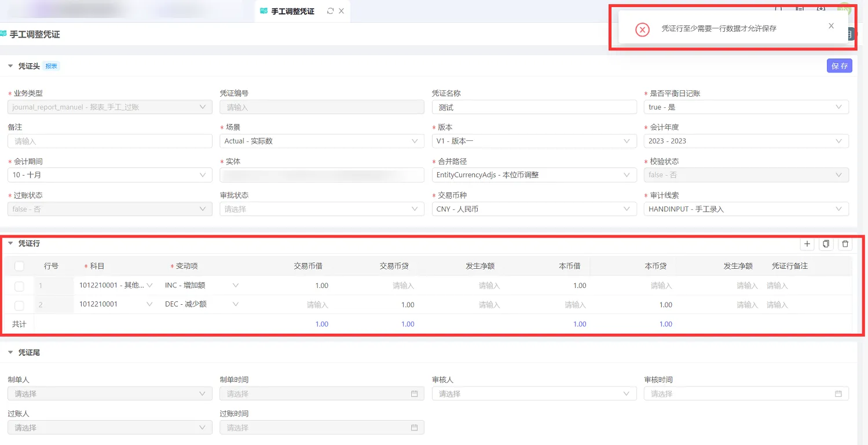Switch to the 手工调整凭证 tab
Screen dimensions: 868x445
tap(292, 12)
